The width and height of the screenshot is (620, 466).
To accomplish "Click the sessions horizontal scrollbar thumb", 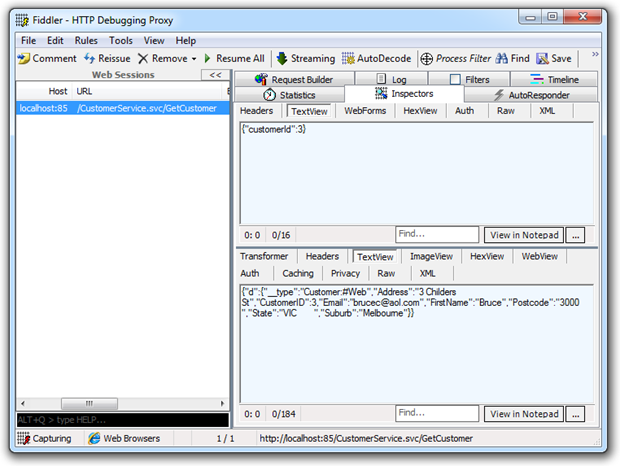I will coord(89,404).
